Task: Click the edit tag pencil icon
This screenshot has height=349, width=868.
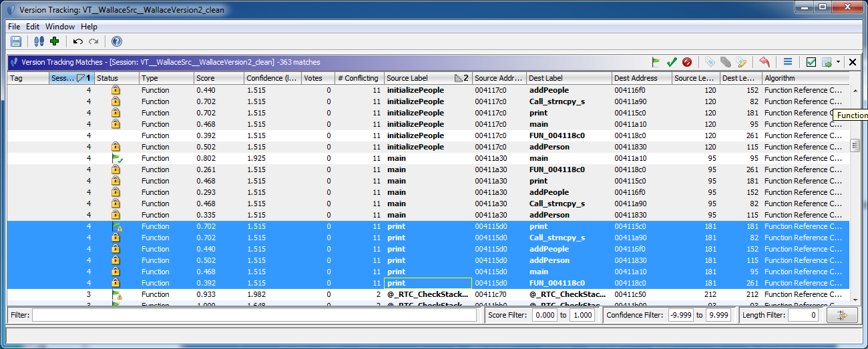Action: [x=741, y=62]
